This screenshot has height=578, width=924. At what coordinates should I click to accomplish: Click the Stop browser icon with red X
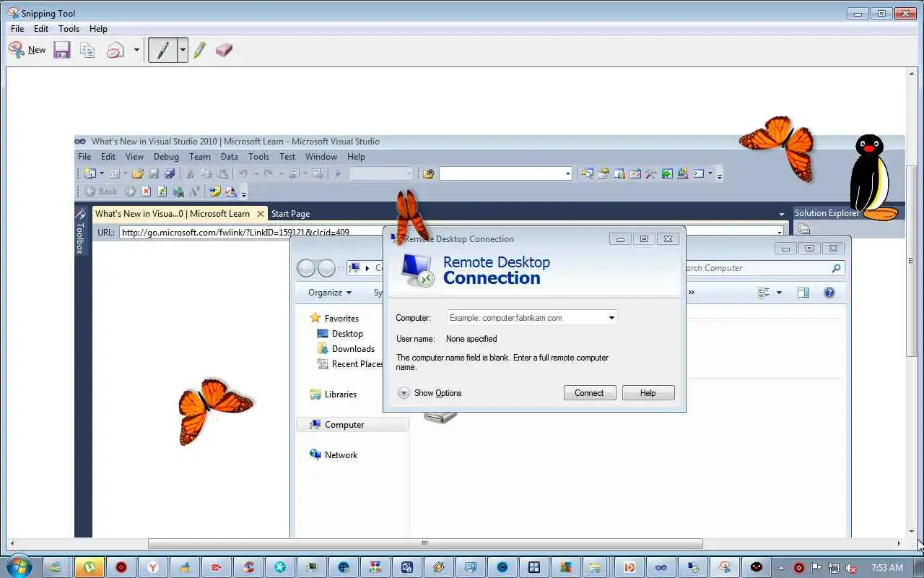[x=147, y=191]
